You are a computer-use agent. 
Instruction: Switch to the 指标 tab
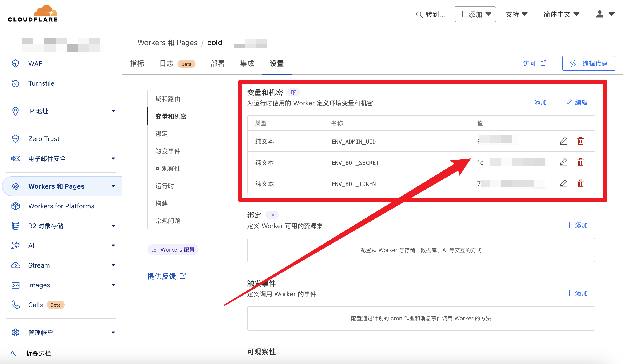pos(137,63)
